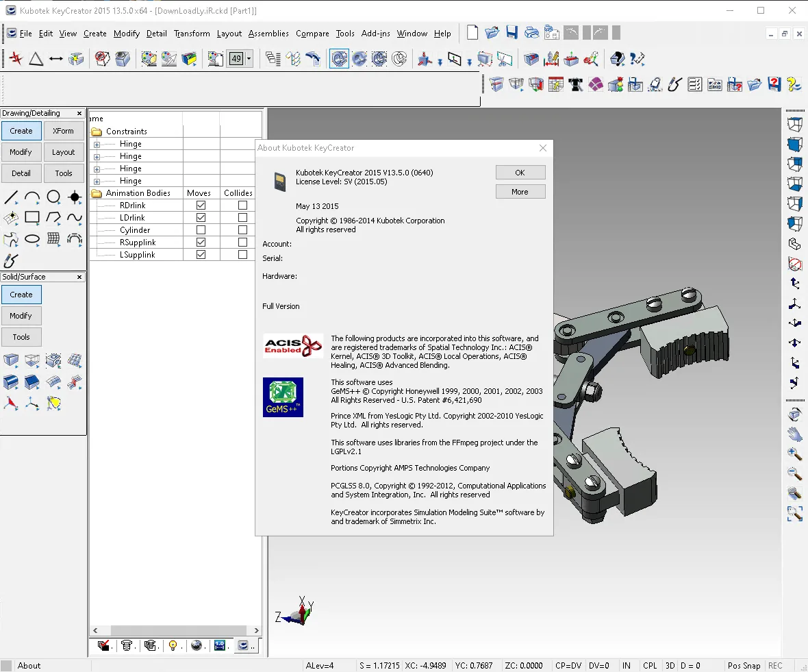808x672 pixels.
Task: Click the CPL status bar entry
Action: pos(650,666)
